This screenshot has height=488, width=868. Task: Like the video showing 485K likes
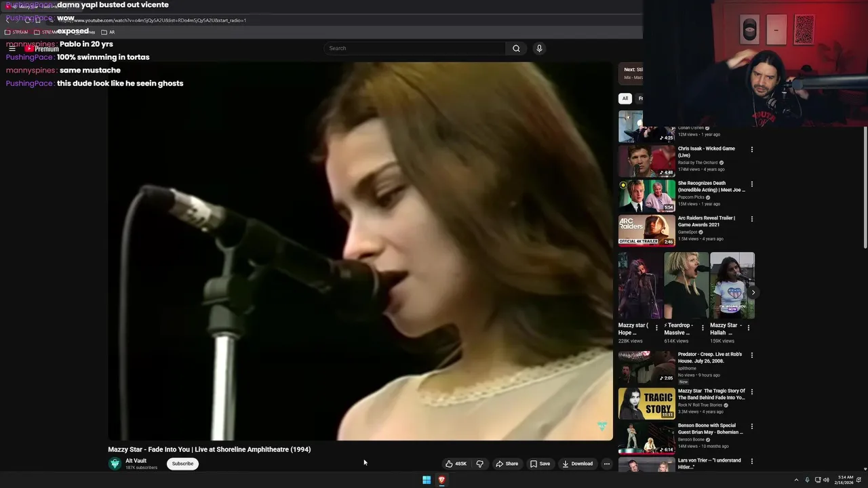pyautogui.click(x=456, y=464)
